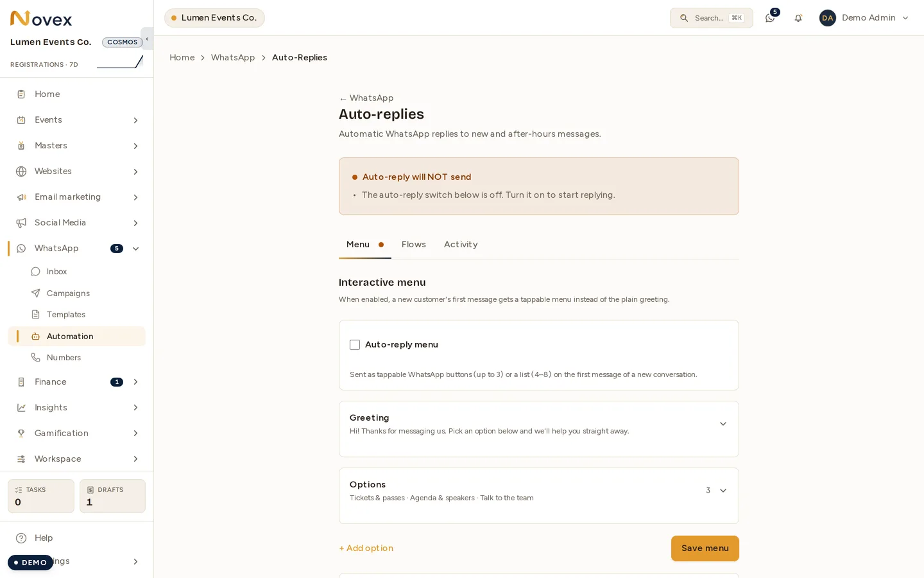Switch to the Activity tab

coord(461,245)
